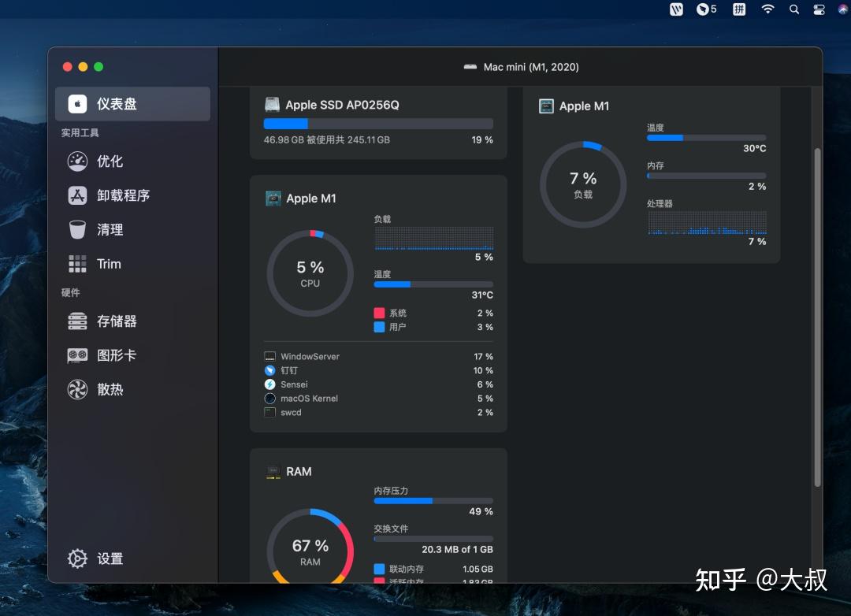Click the 内存压力 49 % bar
This screenshot has width=851, height=616.
433,501
